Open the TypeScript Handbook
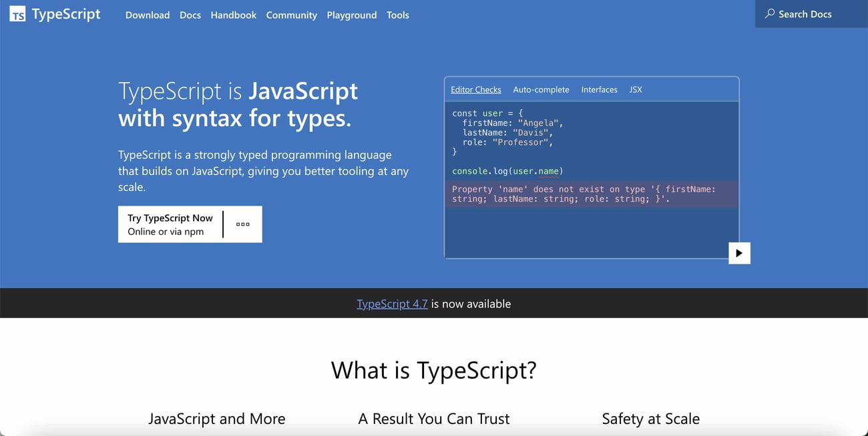868x436 pixels. pos(233,15)
